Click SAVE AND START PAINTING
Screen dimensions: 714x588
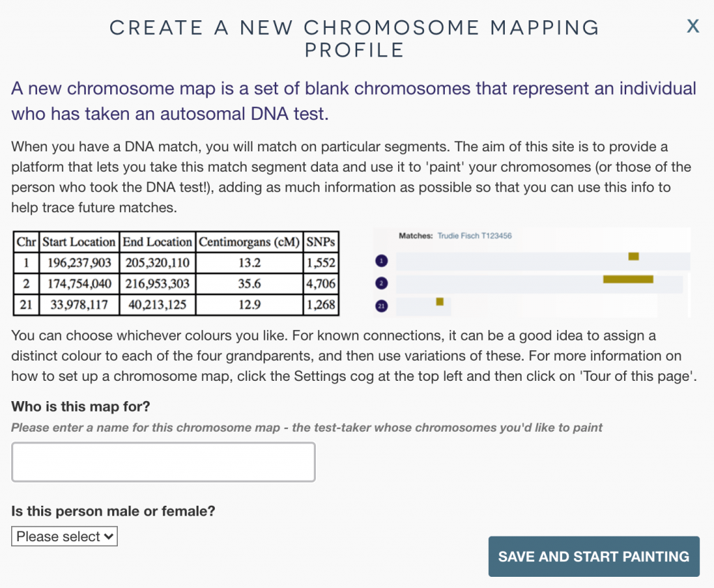pyautogui.click(x=593, y=556)
